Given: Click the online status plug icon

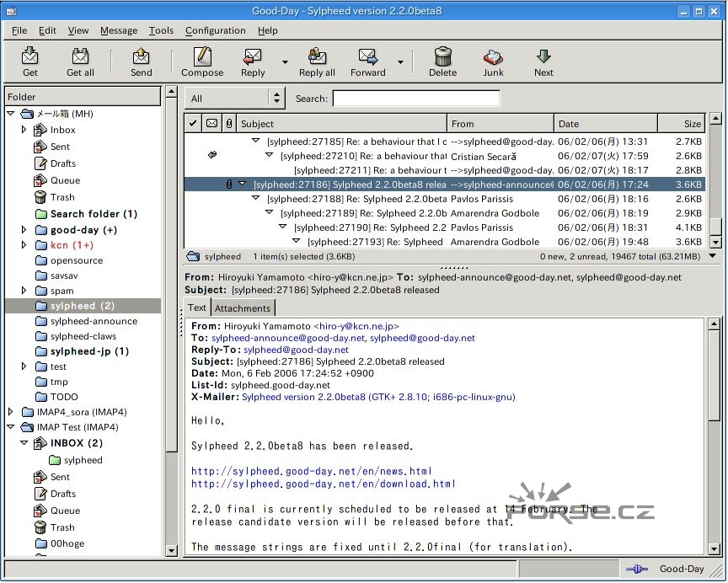Looking at the screenshot, I should (636, 569).
